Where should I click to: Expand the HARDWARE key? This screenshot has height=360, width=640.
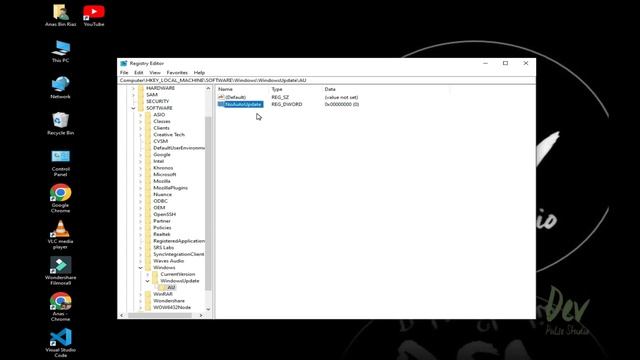tap(133, 88)
